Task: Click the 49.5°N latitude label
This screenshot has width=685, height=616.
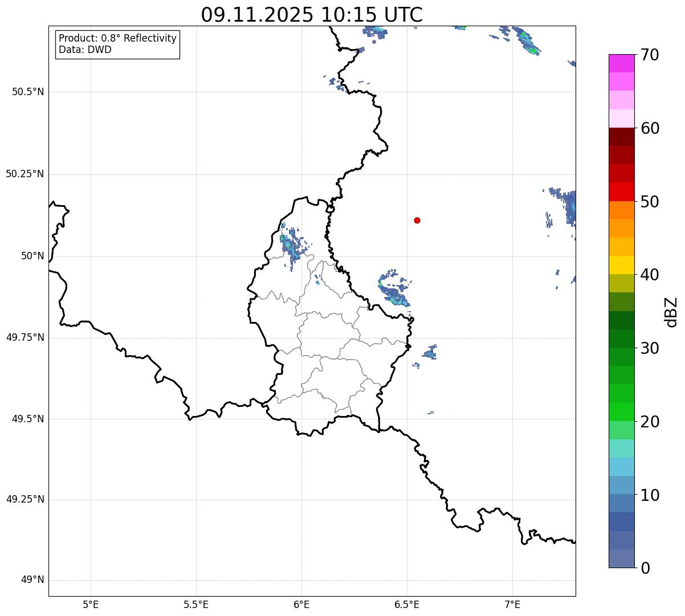Action: pos(28,419)
